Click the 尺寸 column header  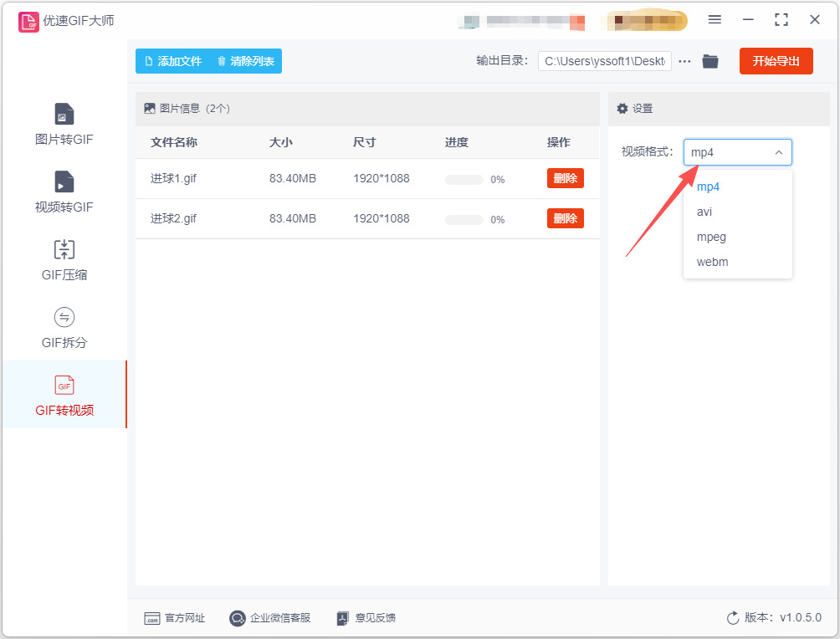[364, 142]
